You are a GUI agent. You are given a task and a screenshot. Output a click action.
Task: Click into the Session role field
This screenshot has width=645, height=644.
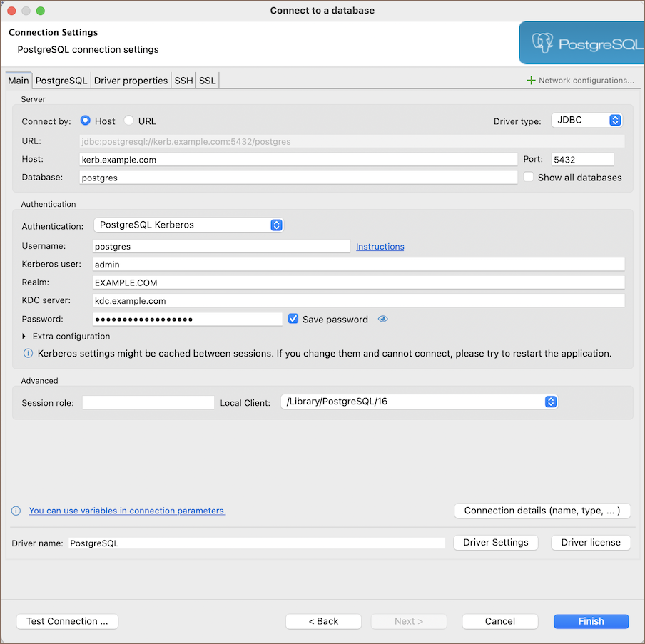tap(148, 402)
